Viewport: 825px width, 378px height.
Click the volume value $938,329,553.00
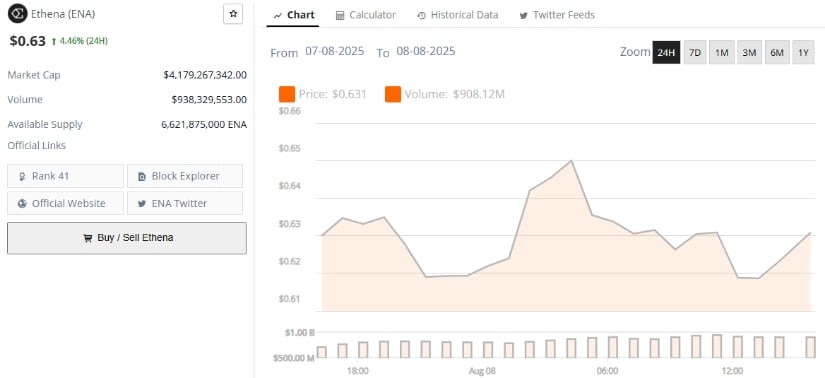[x=209, y=100]
